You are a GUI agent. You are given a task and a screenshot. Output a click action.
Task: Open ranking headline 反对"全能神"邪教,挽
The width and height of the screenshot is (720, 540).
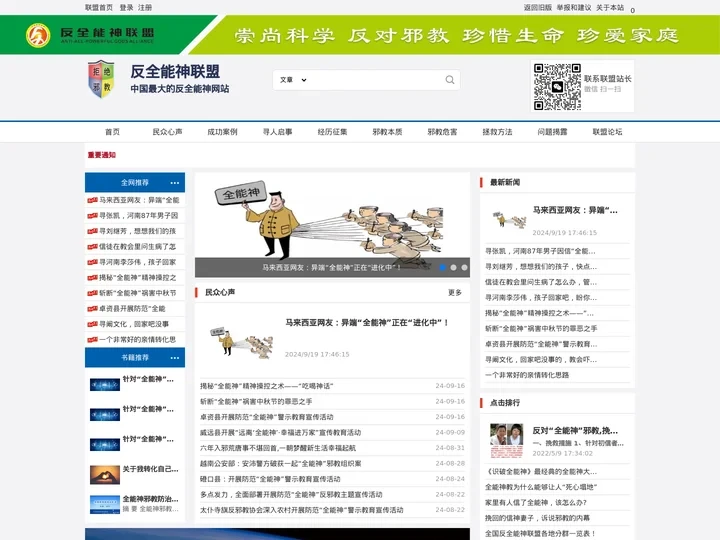(575, 431)
